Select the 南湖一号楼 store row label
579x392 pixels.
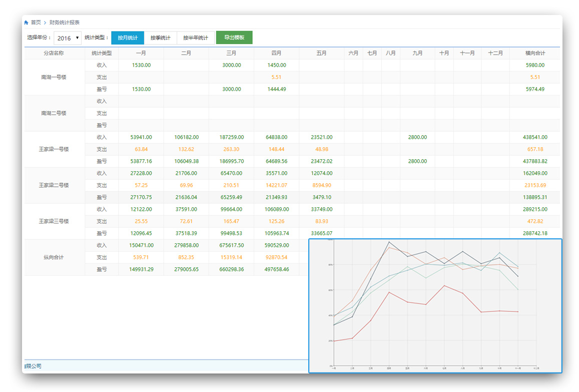pos(54,77)
